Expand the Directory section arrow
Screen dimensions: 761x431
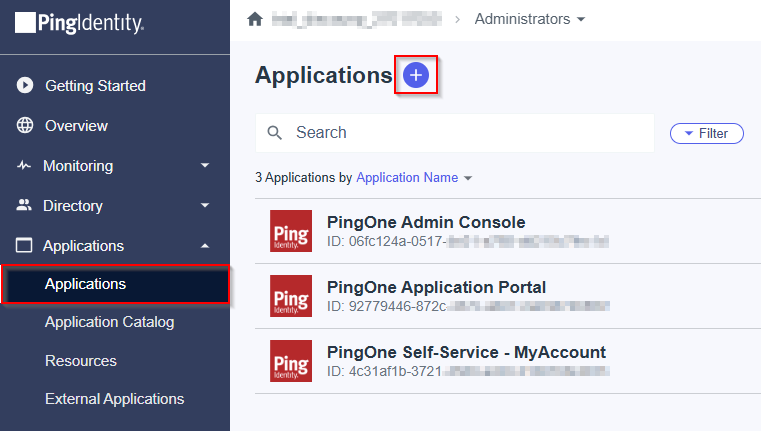click(205, 205)
